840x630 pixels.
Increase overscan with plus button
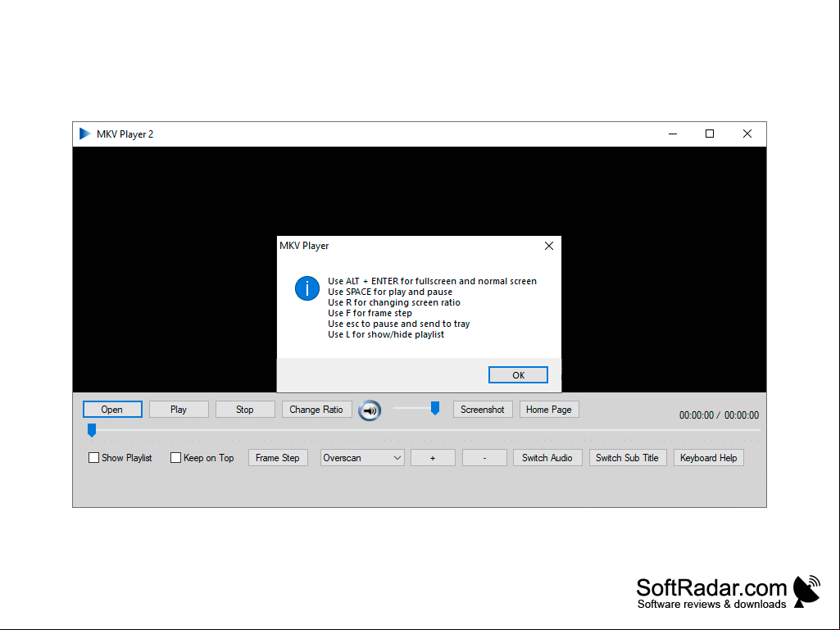click(x=433, y=457)
